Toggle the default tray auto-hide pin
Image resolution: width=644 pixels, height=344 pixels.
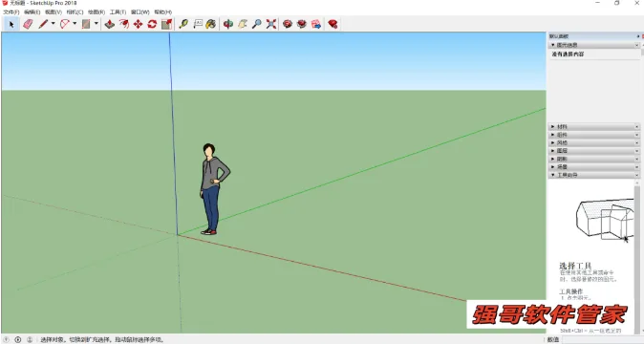pos(638,36)
